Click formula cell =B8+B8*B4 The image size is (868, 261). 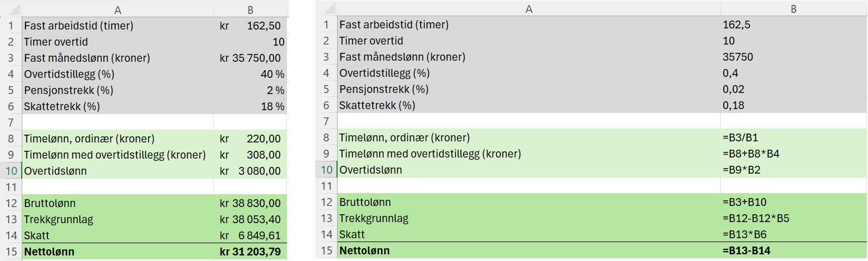[793, 154]
